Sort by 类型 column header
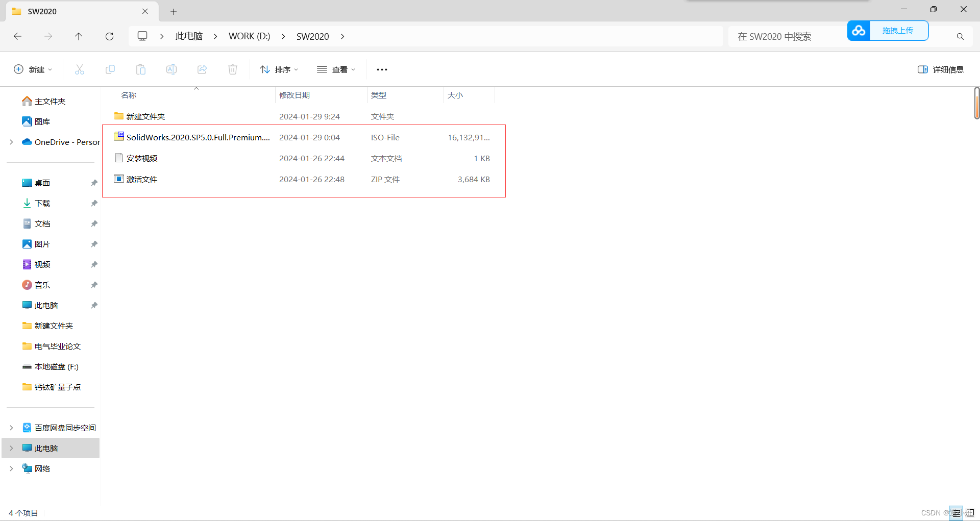Screen dimensions: 980x521 (379, 95)
